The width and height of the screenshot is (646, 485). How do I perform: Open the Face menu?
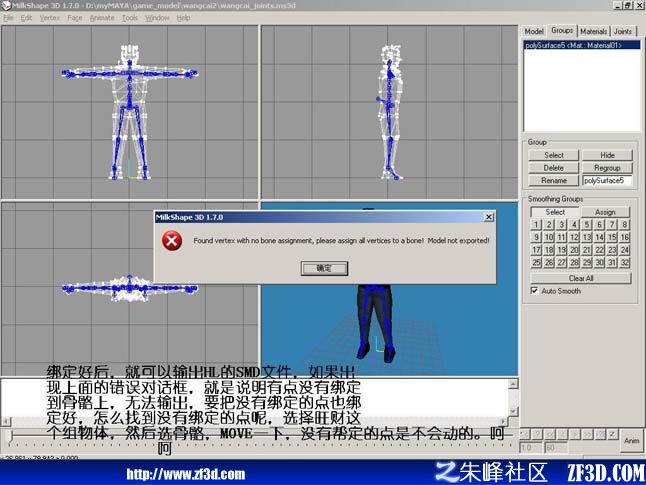point(75,18)
